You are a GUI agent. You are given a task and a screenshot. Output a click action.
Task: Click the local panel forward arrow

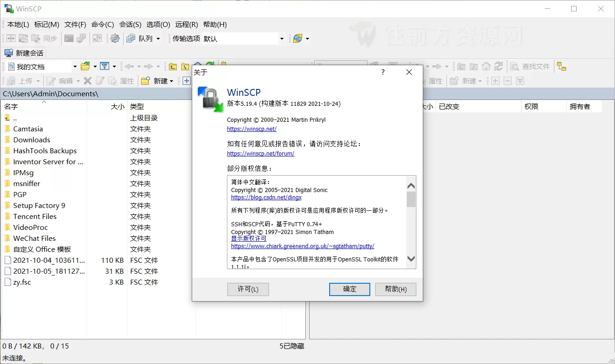tap(148, 67)
